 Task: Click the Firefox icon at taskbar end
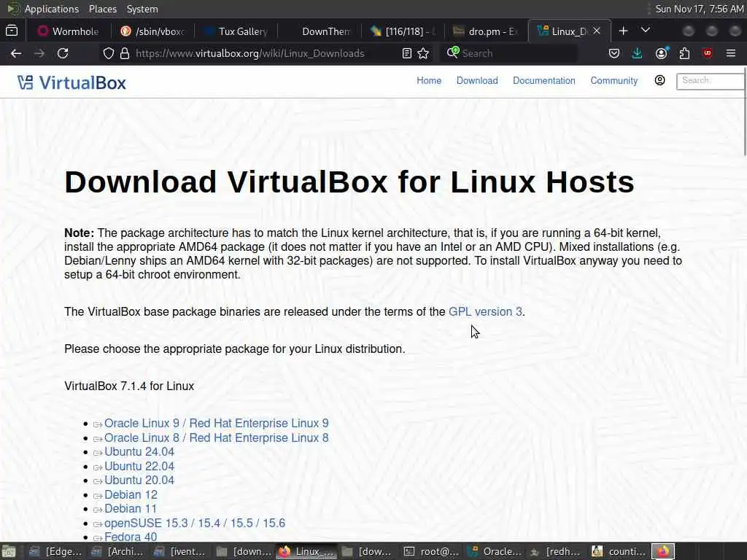point(663,551)
